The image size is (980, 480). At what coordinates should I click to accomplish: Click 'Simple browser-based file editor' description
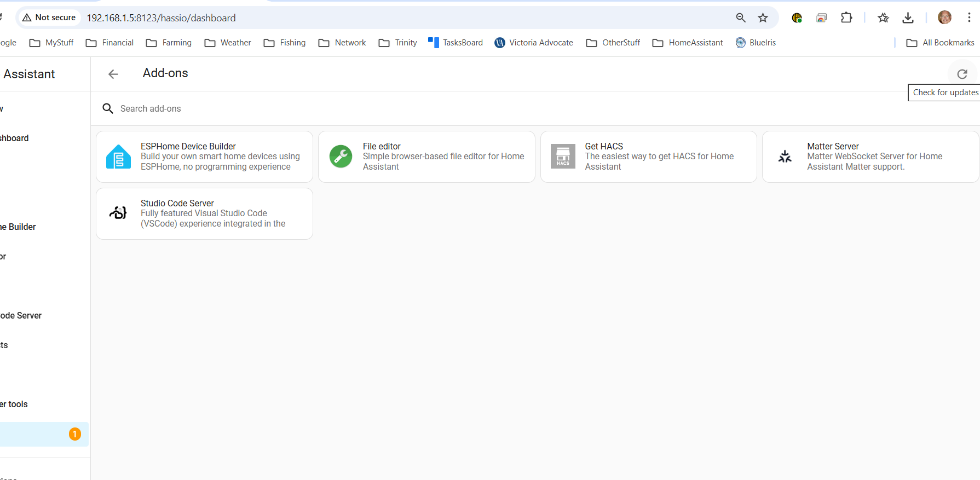(x=443, y=161)
